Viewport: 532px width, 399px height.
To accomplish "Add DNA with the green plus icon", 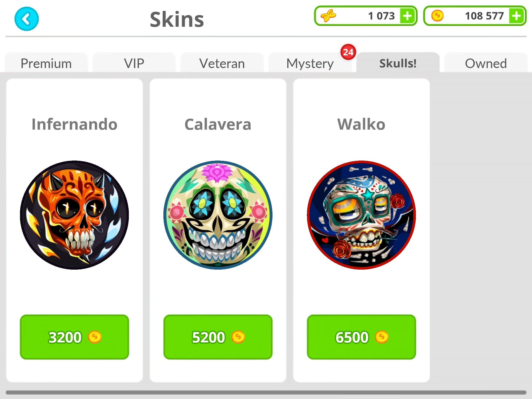I will [x=407, y=16].
